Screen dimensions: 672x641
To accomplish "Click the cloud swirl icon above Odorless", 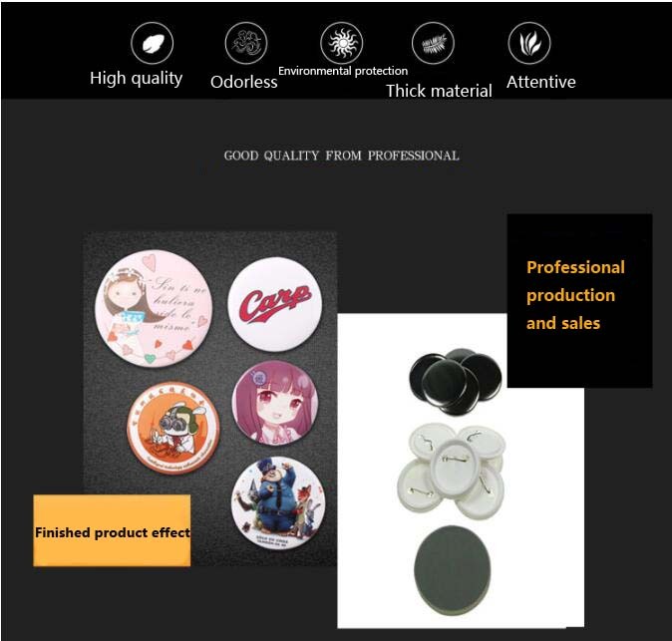I will (x=246, y=43).
